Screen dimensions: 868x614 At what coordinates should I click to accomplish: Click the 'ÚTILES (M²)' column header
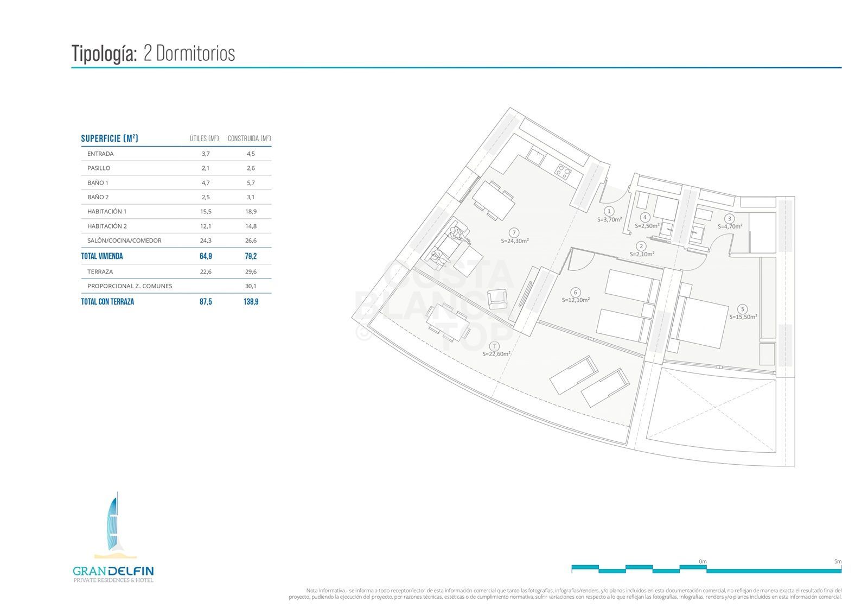tap(205, 138)
